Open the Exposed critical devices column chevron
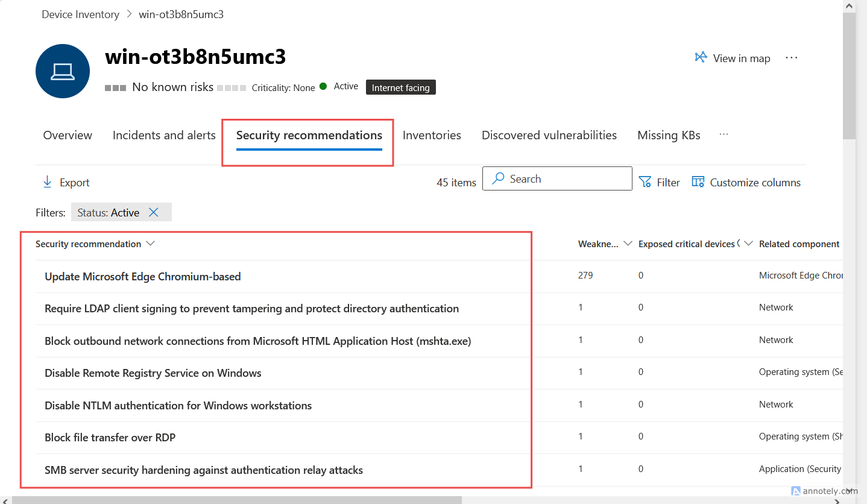This screenshot has height=504, width=867. pos(749,244)
